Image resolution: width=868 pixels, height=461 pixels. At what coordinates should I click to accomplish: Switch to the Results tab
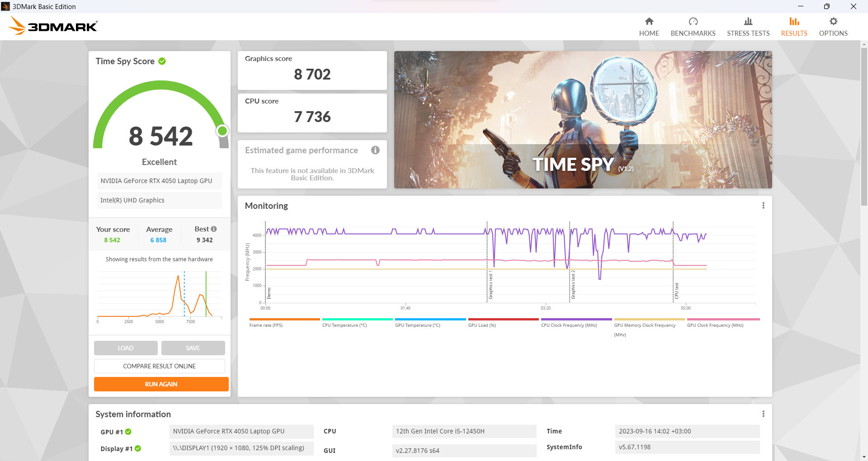(x=794, y=27)
